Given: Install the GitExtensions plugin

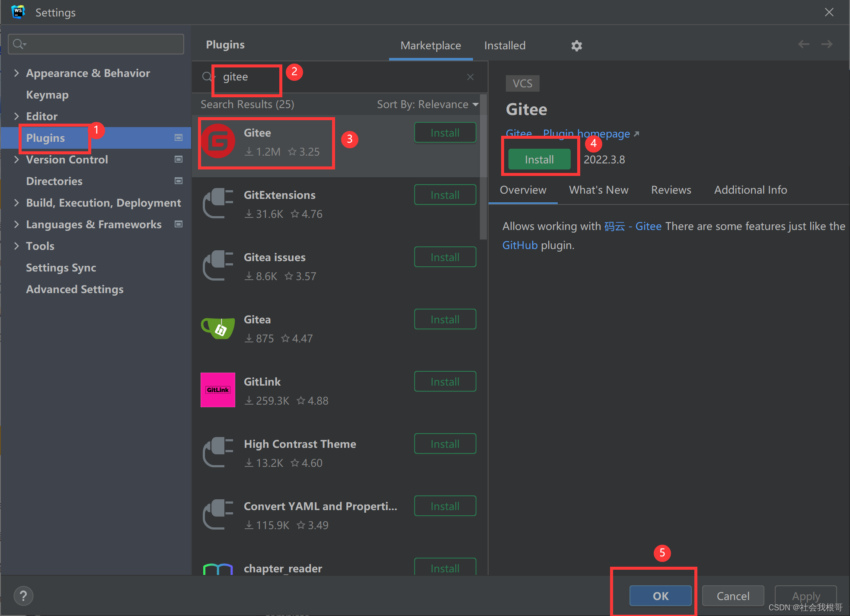Looking at the screenshot, I should (x=445, y=195).
